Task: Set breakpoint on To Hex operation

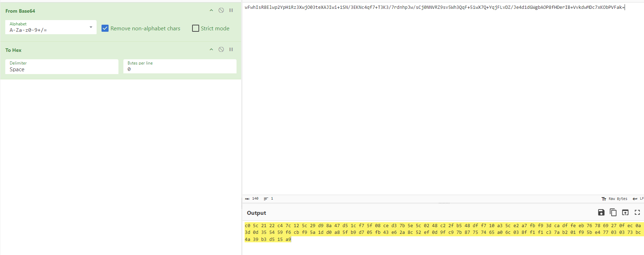Action: pos(231,50)
